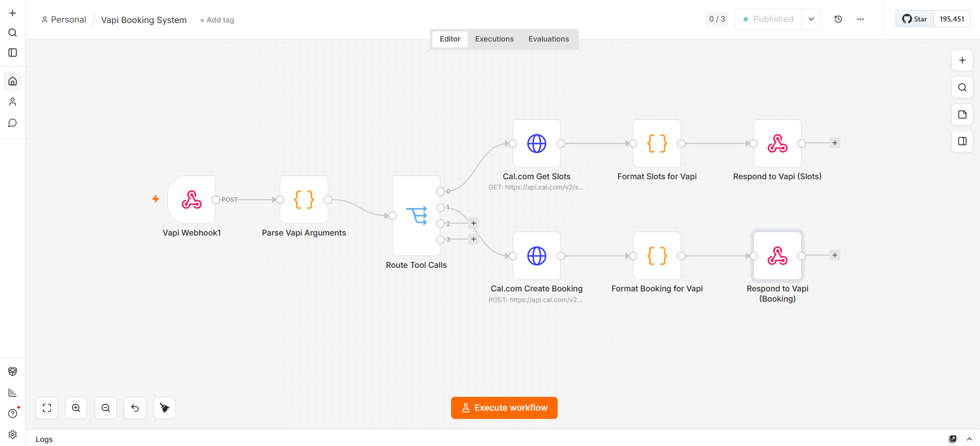This screenshot has width=980, height=446.
Task: Click the Add tag link
Action: pos(217,20)
